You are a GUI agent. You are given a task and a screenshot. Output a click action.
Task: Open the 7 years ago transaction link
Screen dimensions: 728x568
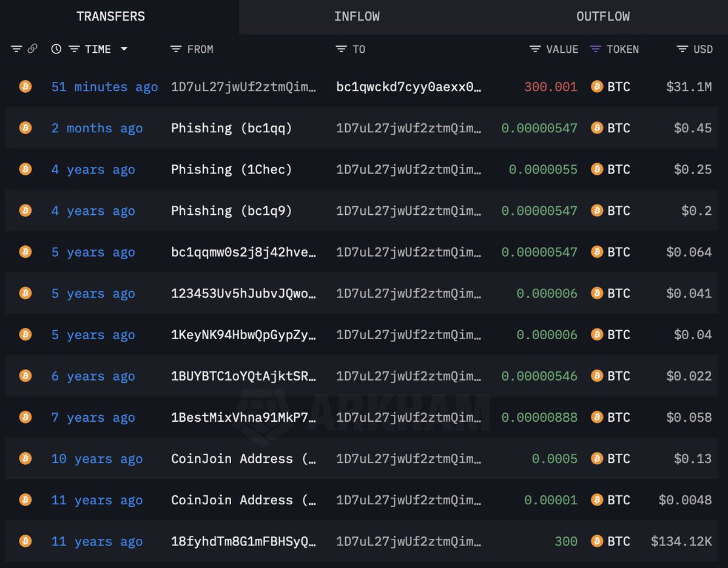tap(93, 418)
